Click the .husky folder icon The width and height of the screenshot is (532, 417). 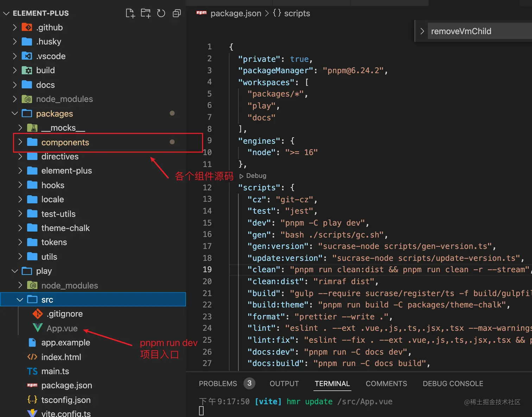[x=27, y=42]
